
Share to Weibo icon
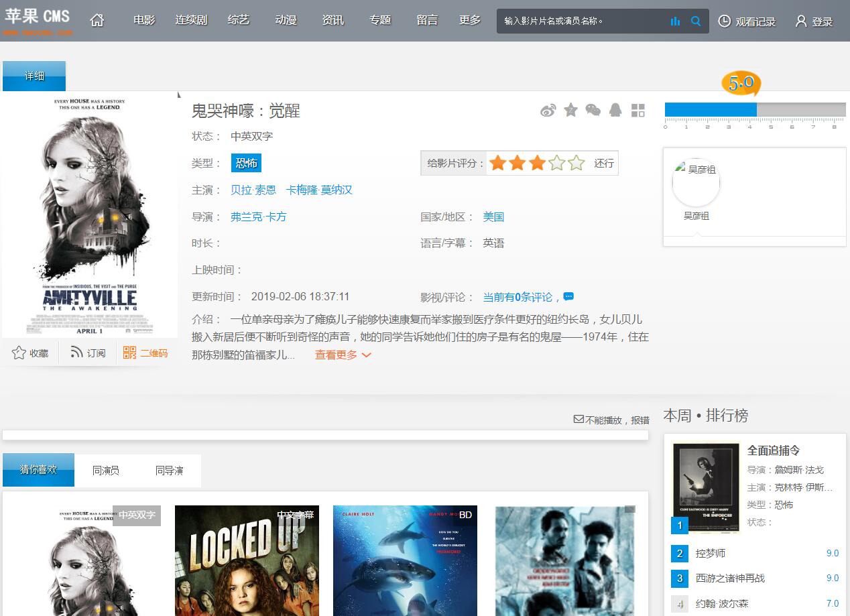click(548, 111)
